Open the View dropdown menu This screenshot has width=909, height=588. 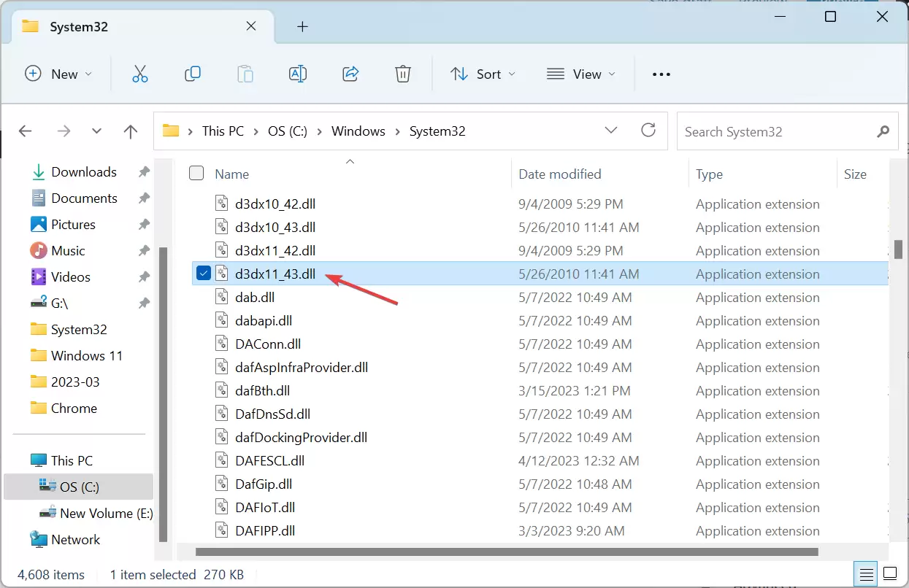tap(581, 74)
